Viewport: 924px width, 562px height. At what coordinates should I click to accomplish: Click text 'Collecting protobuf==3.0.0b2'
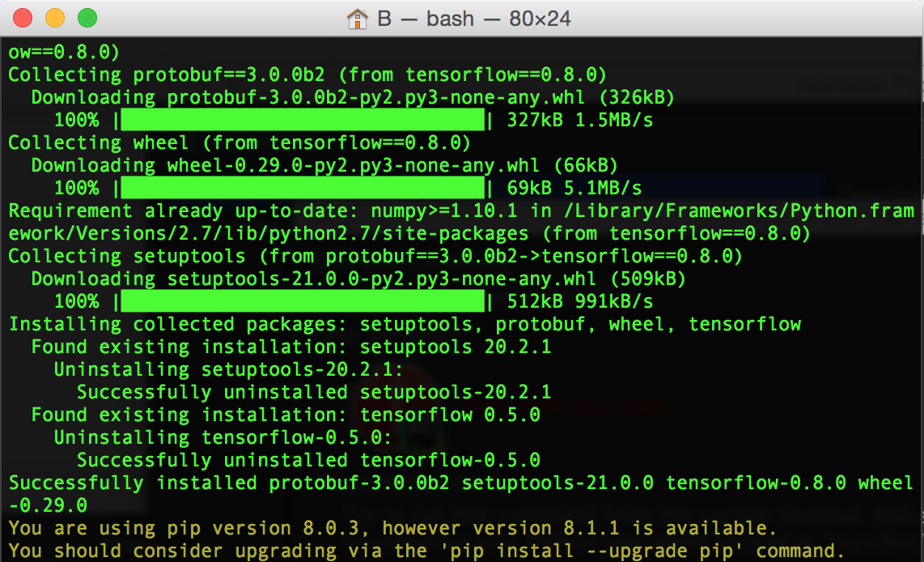[x=166, y=75]
